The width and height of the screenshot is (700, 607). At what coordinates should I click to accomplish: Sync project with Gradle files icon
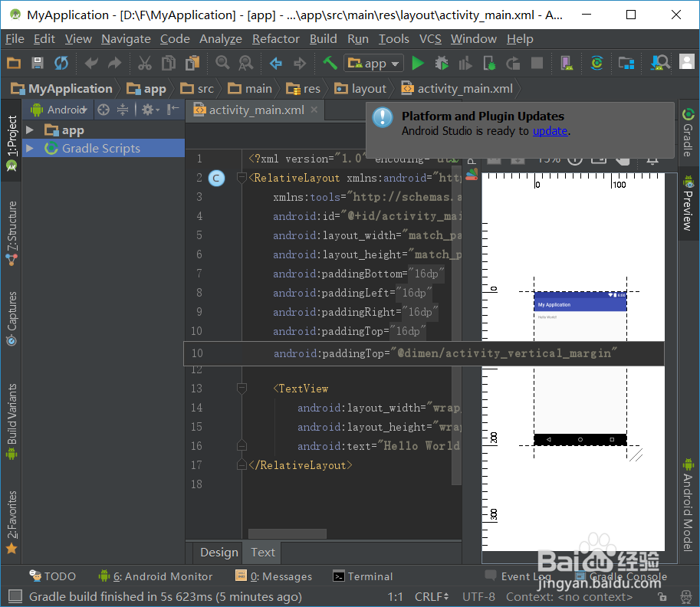(x=596, y=64)
